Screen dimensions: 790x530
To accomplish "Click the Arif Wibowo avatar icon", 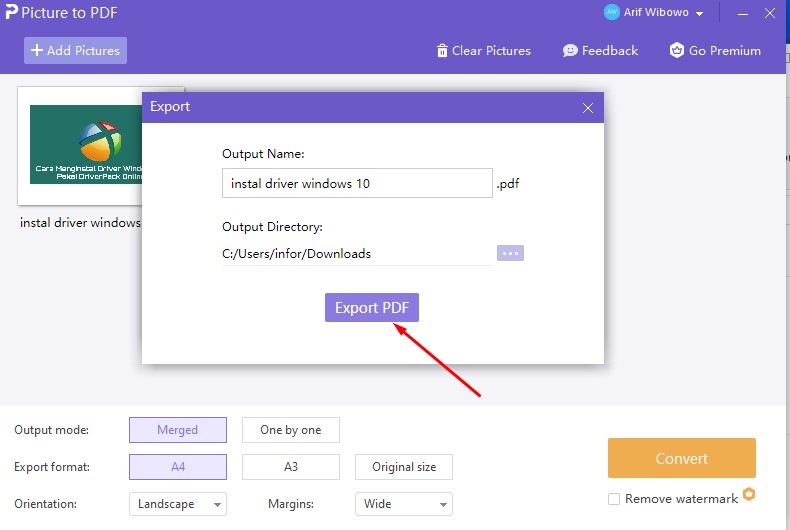I will pyautogui.click(x=612, y=13).
